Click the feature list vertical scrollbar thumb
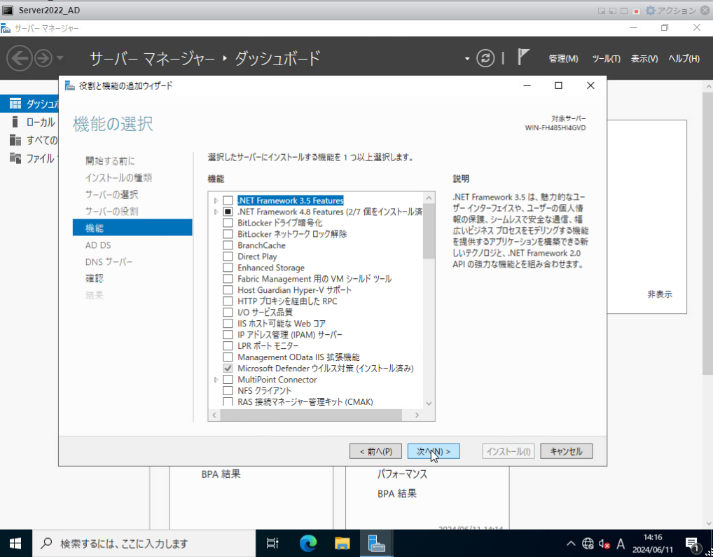 pyautogui.click(x=429, y=231)
